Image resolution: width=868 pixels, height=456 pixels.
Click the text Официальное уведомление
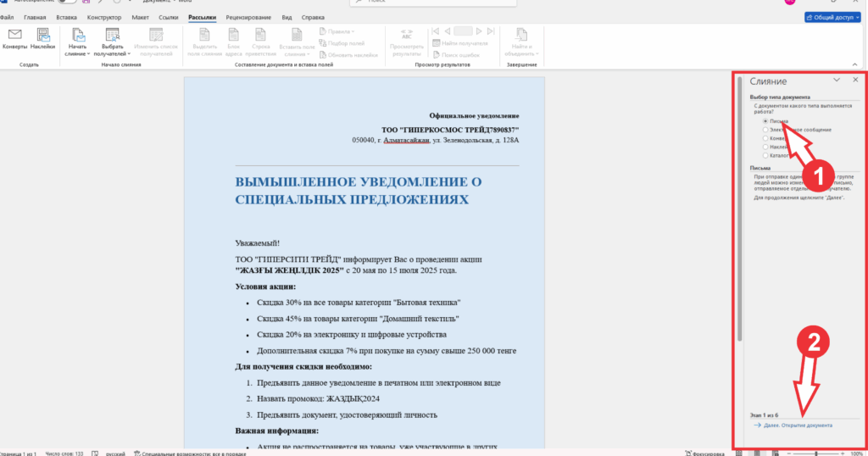click(474, 115)
